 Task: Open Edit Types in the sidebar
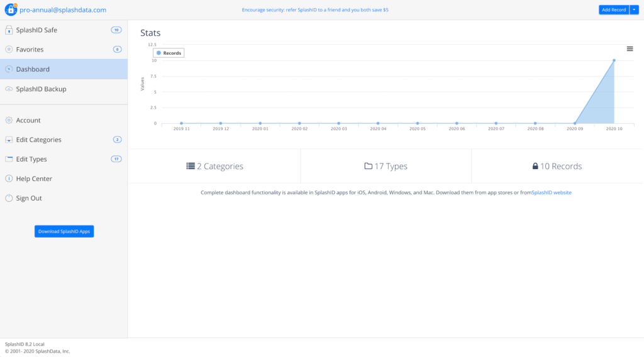pyautogui.click(x=31, y=160)
